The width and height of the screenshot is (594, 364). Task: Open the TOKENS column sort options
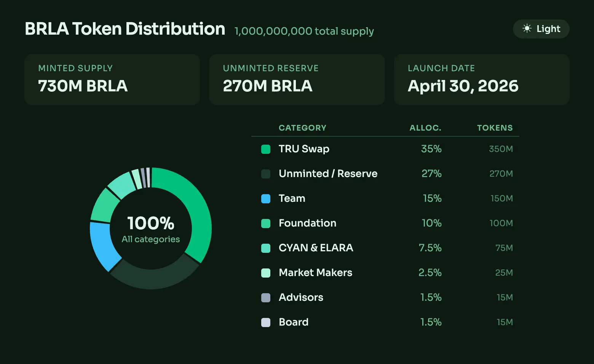[x=495, y=128]
